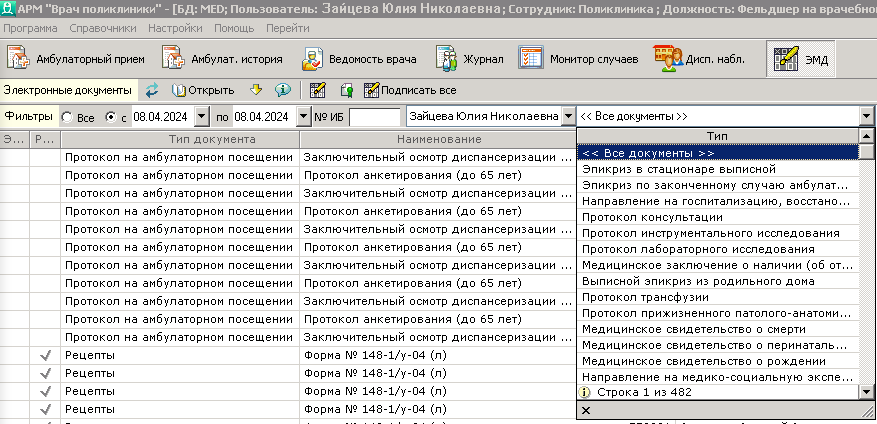877x424 pixels.
Task: Select Эпикриз в стационаре выписной
Action: (718, 169)
